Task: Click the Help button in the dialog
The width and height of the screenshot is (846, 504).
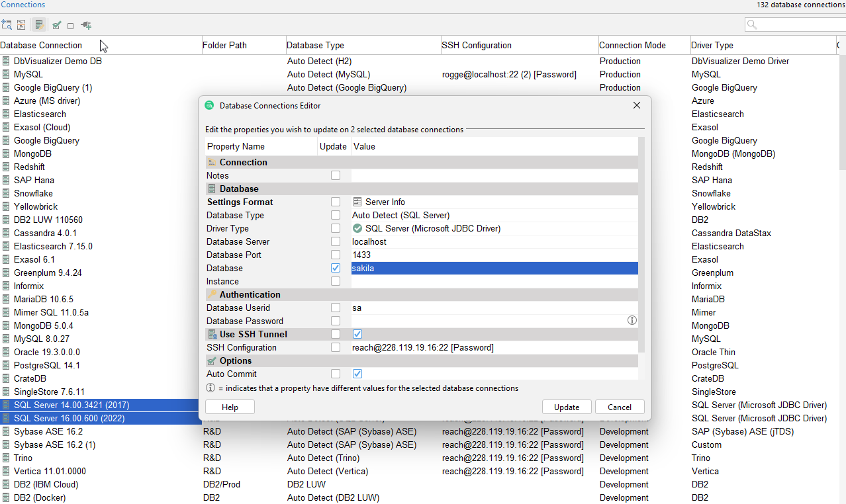Action: point(230,407)
